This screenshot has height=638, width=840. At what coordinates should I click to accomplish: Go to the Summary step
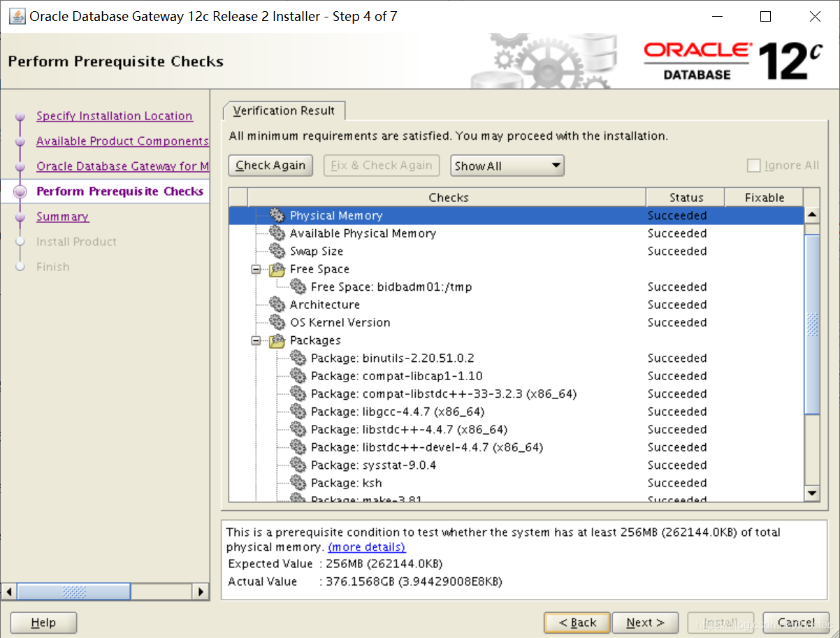tap(62, 217)
